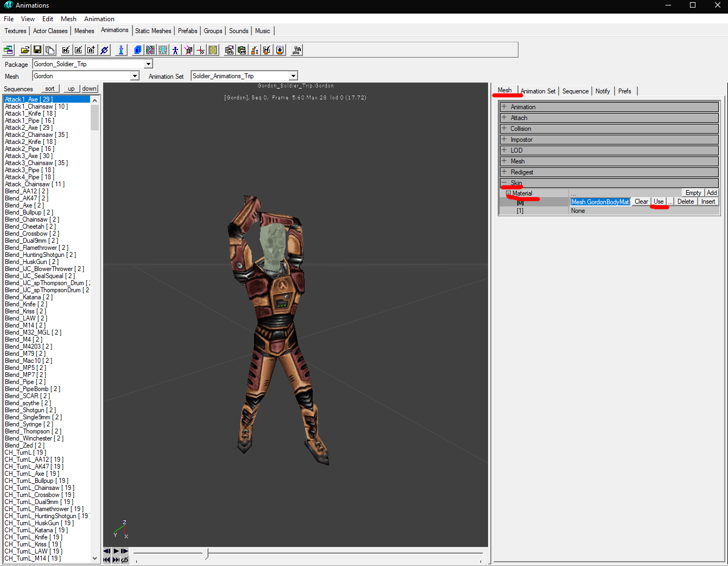Click the blue 3D box toolbar icon
The image size is (728, 566).
pyautogui.click(x=138, y=50)
